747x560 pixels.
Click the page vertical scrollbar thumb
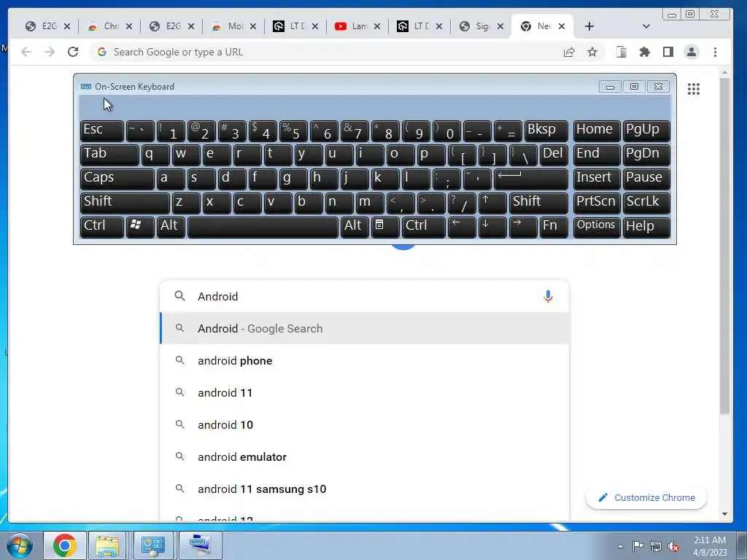724,245
